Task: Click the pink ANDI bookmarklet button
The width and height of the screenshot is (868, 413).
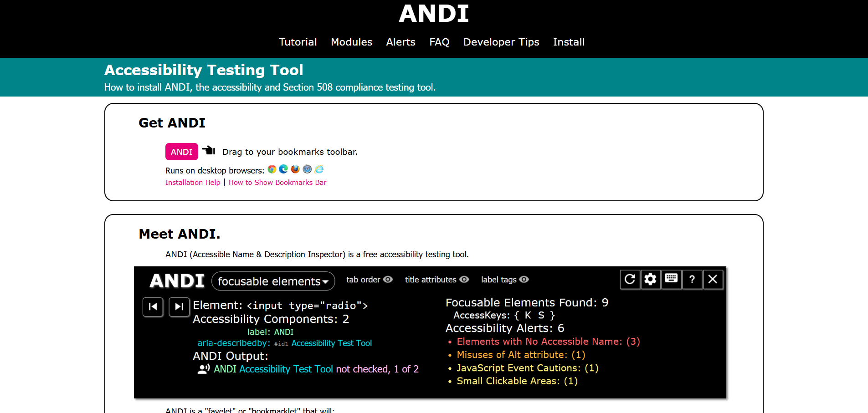Action: pos(181,151)
